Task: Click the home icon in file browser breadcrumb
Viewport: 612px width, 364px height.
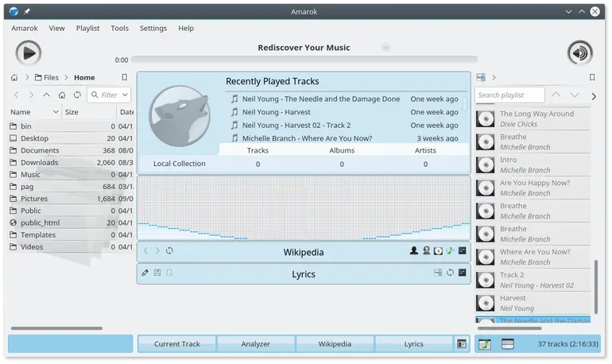Action: pyautogui.click(x=14, y=78)
